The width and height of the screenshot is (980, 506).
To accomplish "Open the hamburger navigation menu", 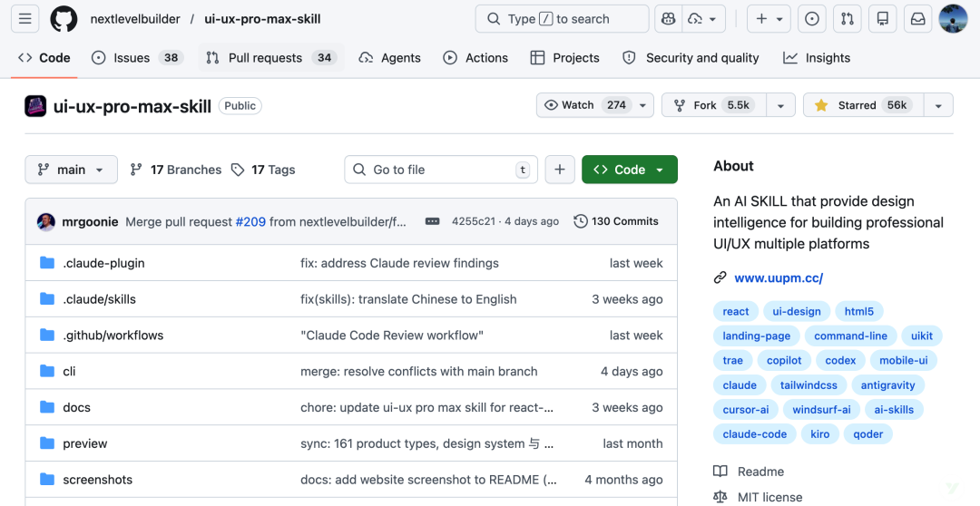I will (25, 19).
